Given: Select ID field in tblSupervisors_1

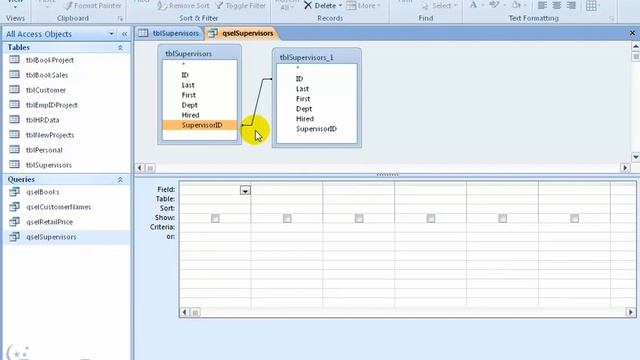Looking at the screenshot, I should 317,78.
